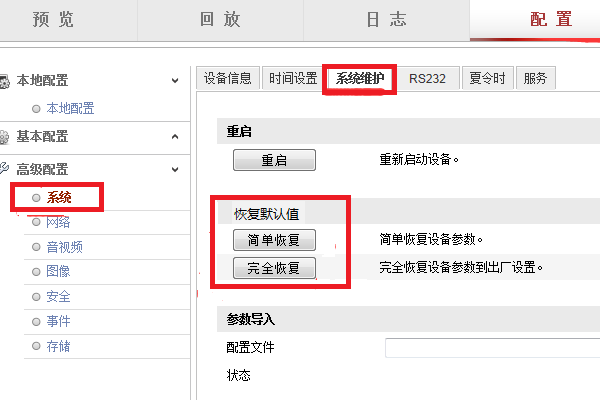The height and width of the screenshot is (400, 600).
Task: Open 音视频 settings in sidebar
Action: 64,247
